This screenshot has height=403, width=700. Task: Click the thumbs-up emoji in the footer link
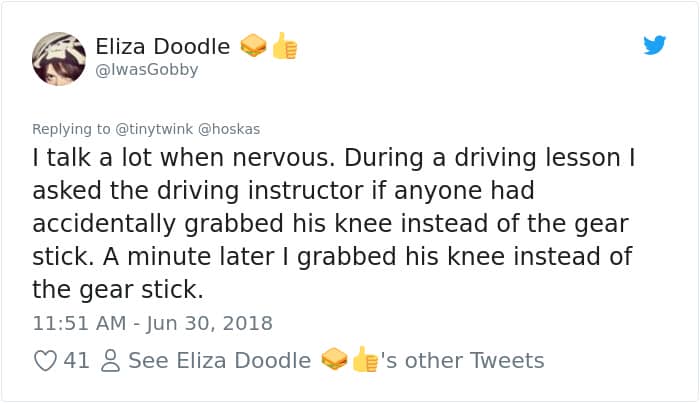[x=365, y=360]
